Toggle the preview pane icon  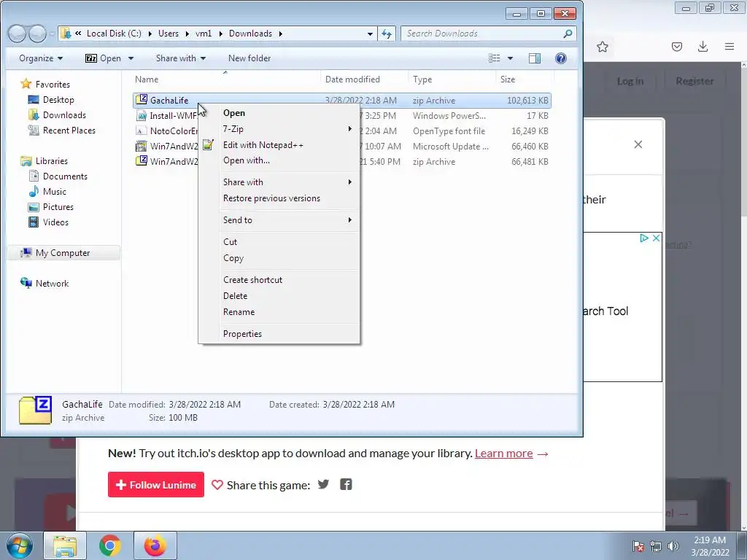535,58
